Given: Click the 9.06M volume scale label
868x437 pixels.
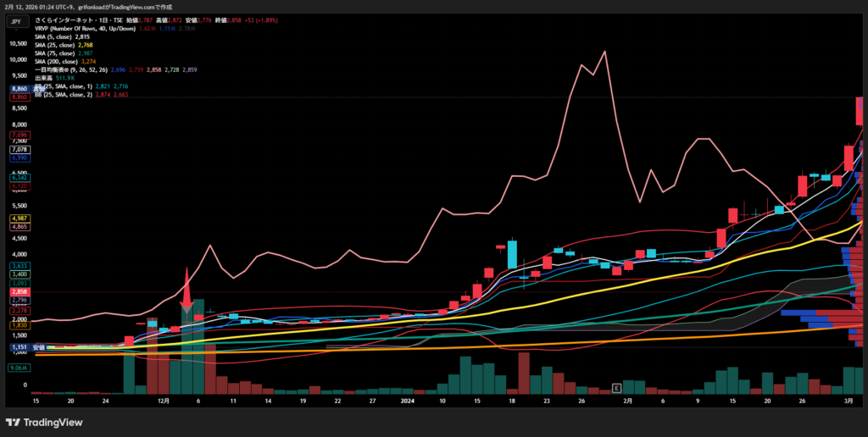Looking at the screenshot, I should point(19,368).
